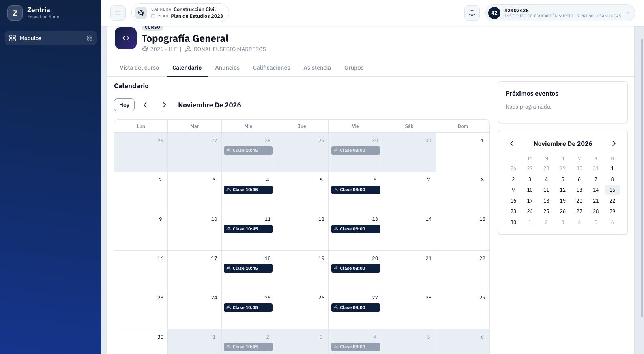Go to previous month in main calendar
This screenshot has height=354, width=644.
145,105
